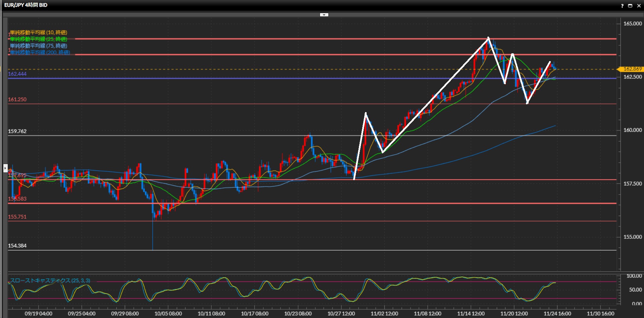Select the blue horizontal line at 162.444
The image size is (644, 318).
tap(235, 78)
